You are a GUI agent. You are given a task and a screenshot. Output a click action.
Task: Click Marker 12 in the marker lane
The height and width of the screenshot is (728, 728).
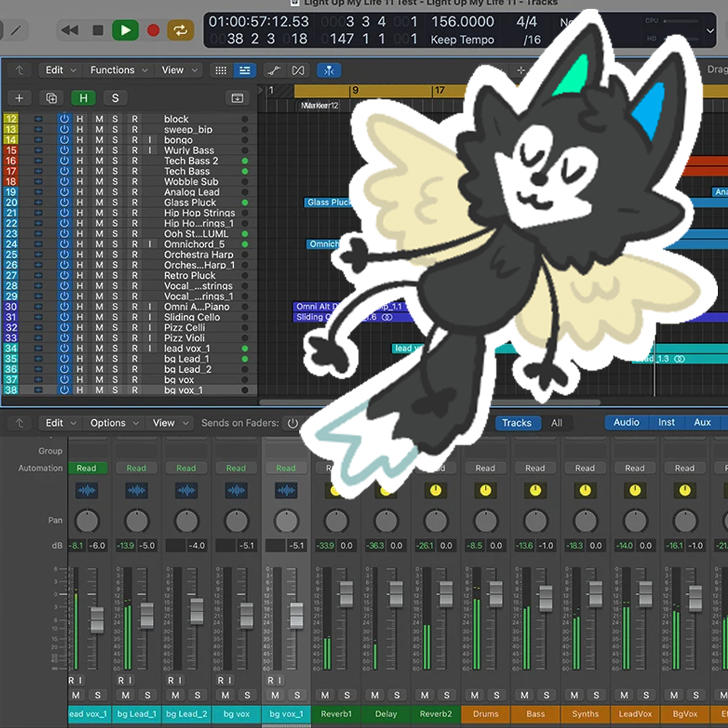(320, 106)
